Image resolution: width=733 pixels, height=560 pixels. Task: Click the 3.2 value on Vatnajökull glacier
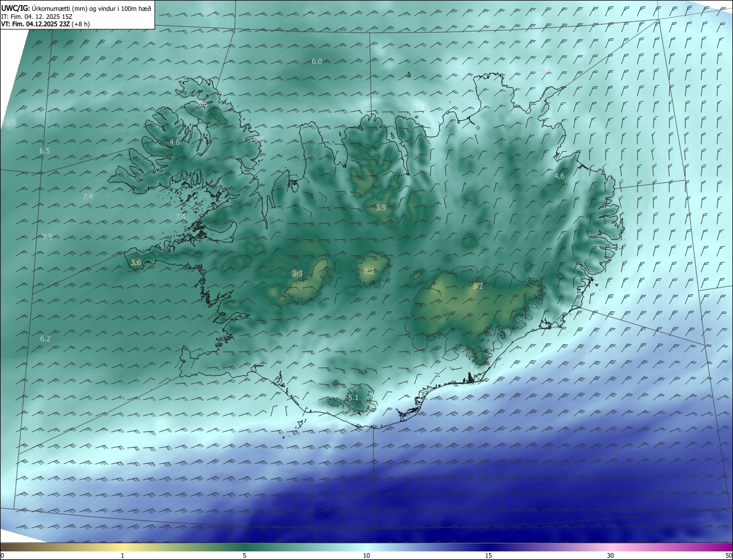[x=478, y=285]
